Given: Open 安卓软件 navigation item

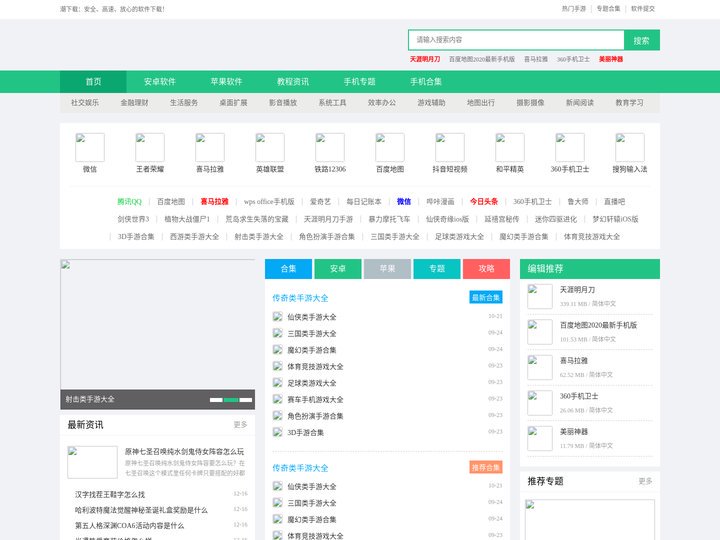Looking at the screenshot, I should [160, 82].
